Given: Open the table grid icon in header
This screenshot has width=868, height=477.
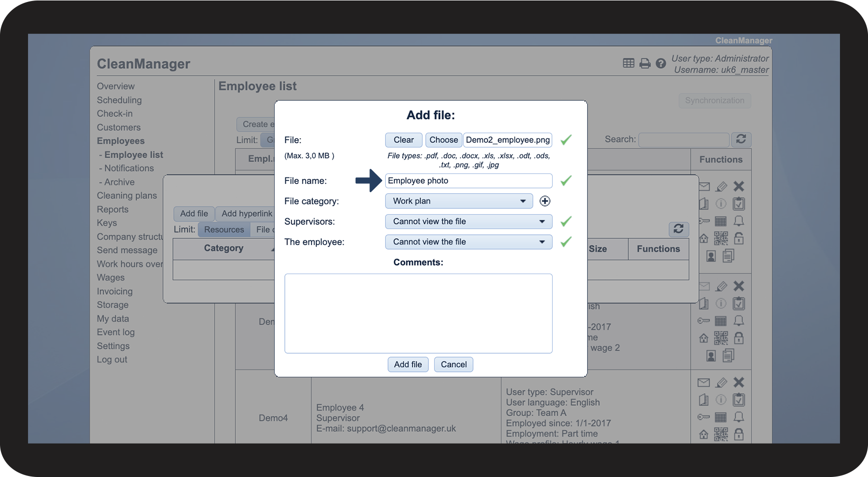Looking at the screenshot, I should click(x=628, y=63).
